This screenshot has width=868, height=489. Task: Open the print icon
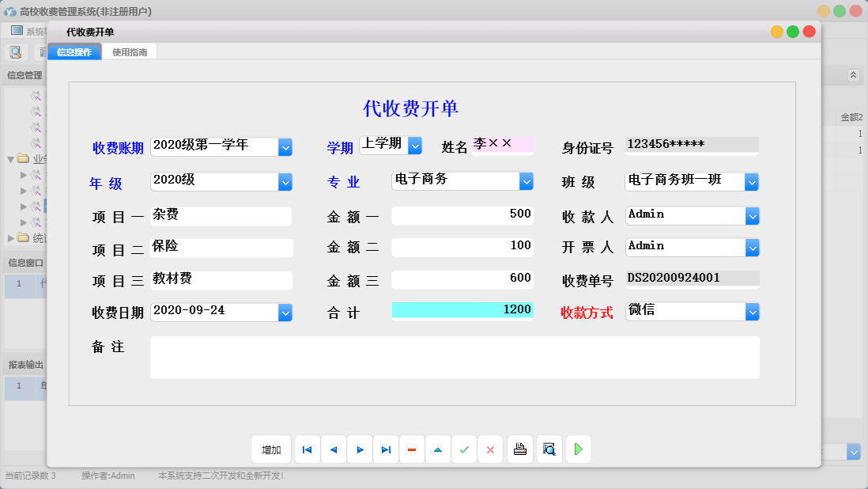(519, 449)
